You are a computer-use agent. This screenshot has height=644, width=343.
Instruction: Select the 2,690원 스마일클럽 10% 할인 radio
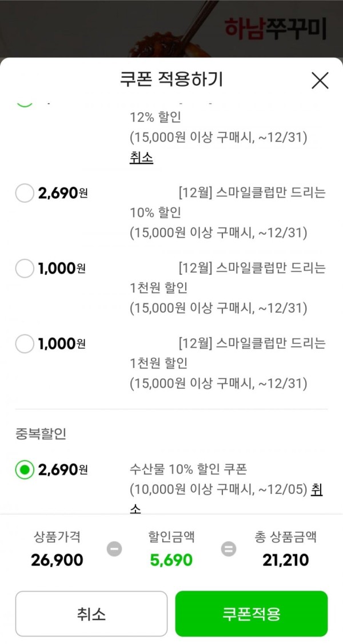pyautogui.click(x=25, y=192)
